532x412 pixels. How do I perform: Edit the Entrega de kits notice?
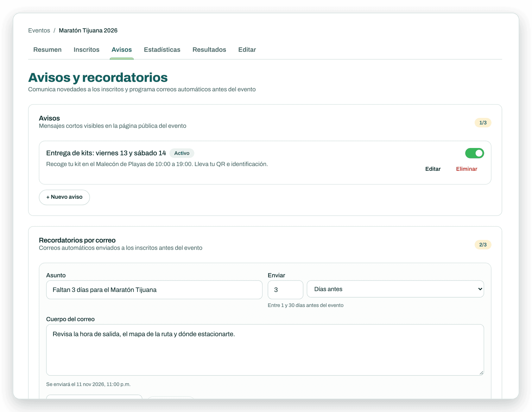433,169
